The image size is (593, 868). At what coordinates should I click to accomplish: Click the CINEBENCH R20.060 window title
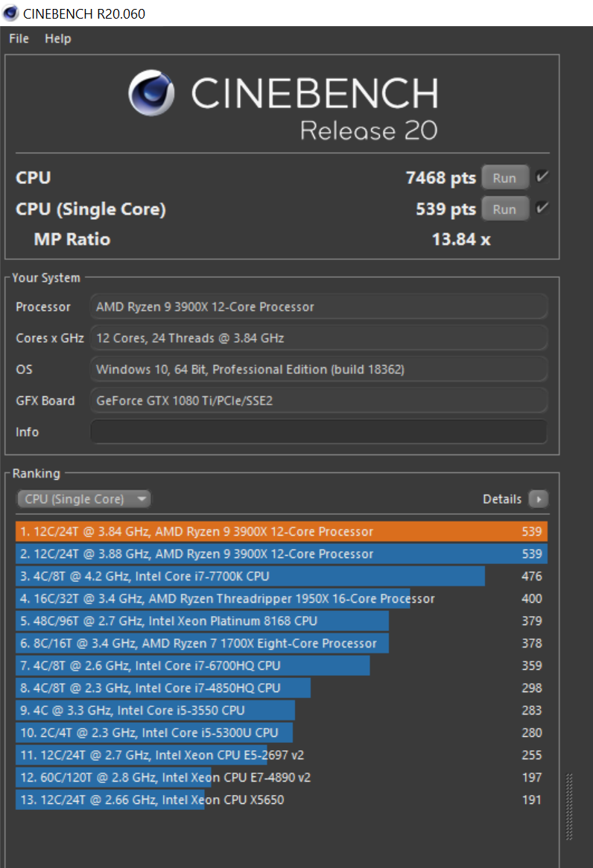[x=84, y=14]
